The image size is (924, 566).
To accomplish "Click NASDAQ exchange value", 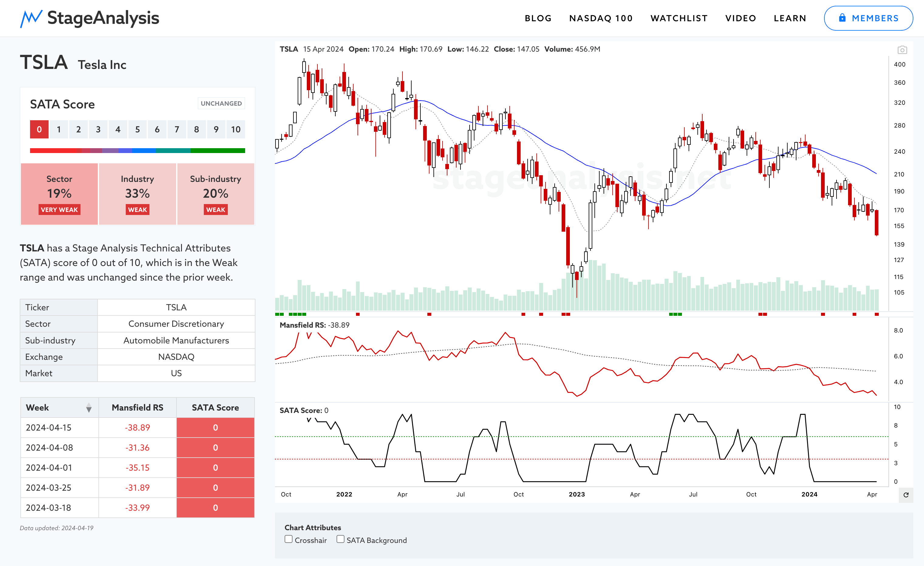I will tap(176, 357).
